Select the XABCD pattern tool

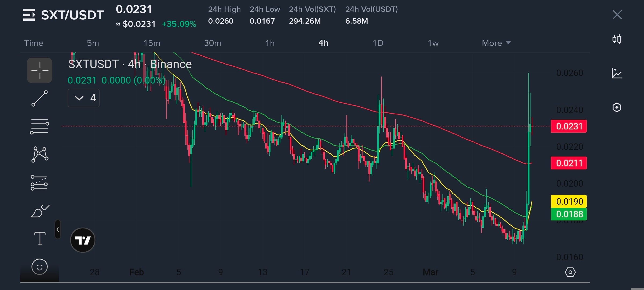(40, 154)
